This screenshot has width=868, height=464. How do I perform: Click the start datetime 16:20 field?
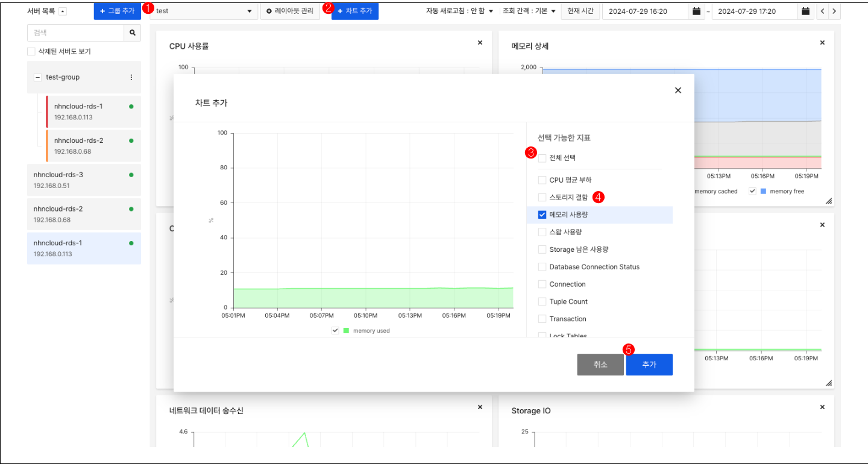click(646, 11)
